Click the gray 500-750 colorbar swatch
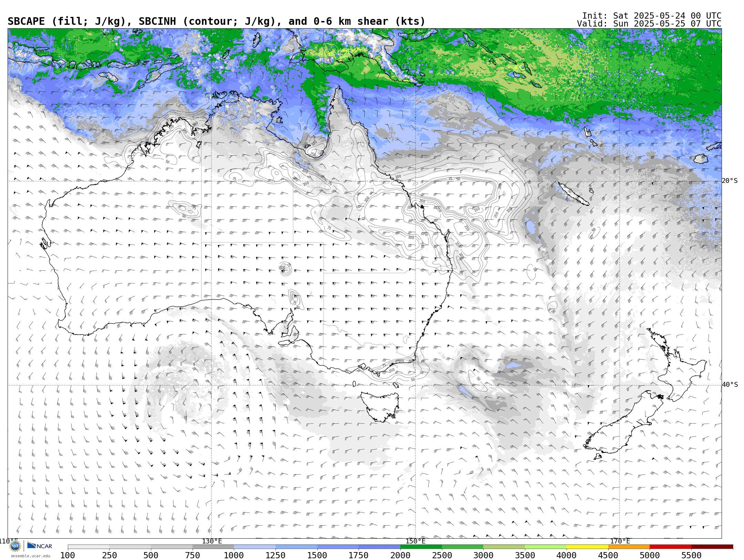 [x=172, y=547]
